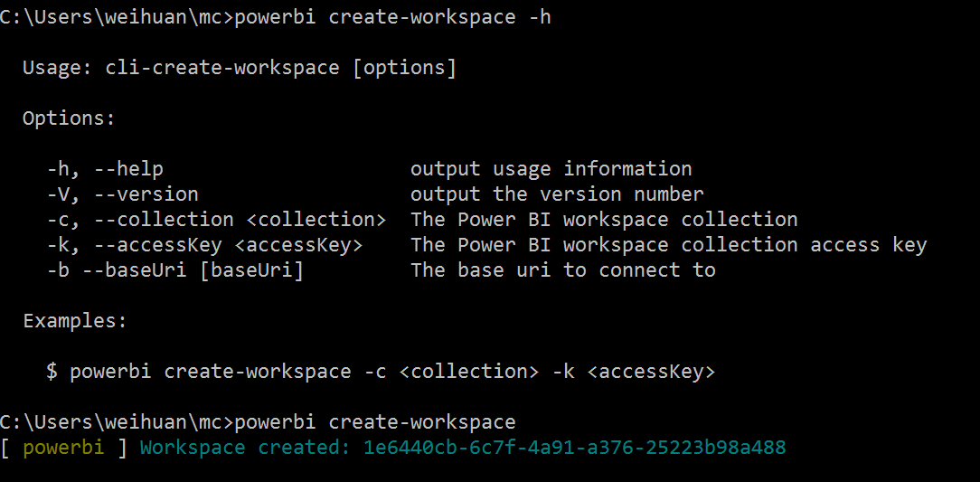Click the "-h, --help" option flag
Screen dimensions: 980x482
pyautogui.click(x=105, y=169)
